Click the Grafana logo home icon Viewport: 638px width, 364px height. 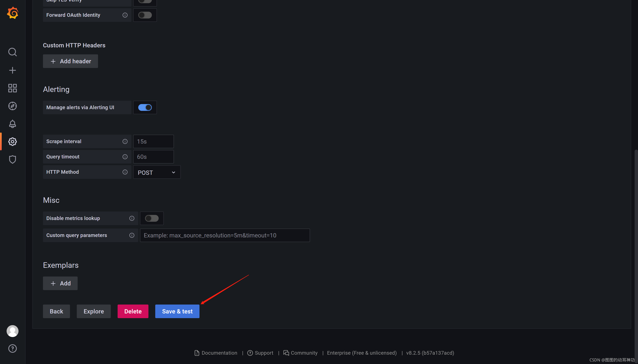(x=13, y=13)
